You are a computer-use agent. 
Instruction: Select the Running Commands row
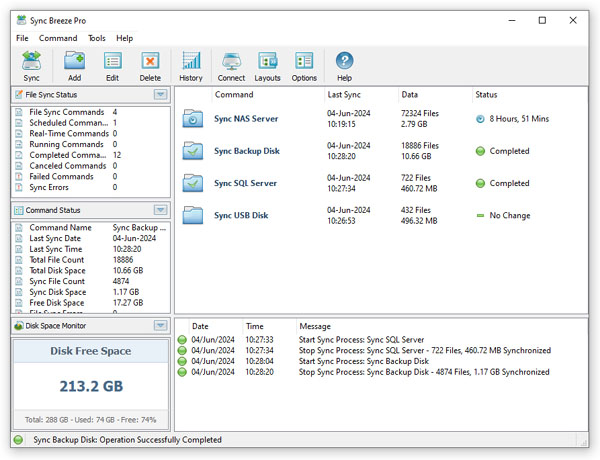91,144
